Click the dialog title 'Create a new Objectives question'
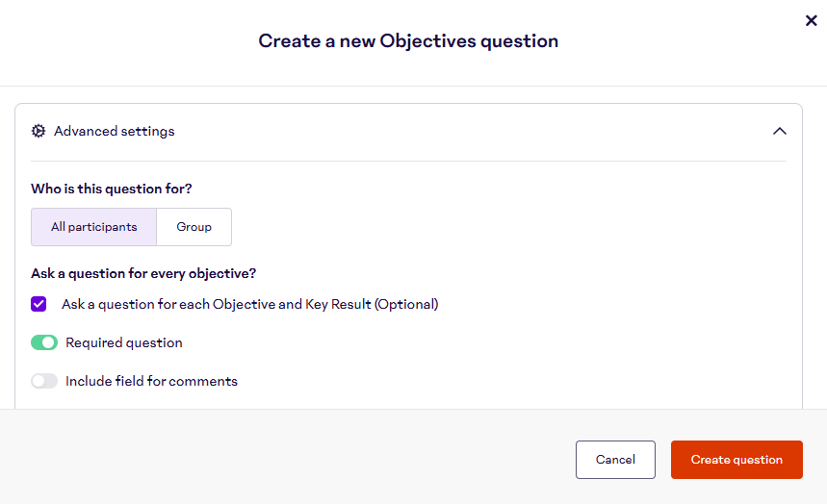Screen dimensions: 827x504 [408, 41]
